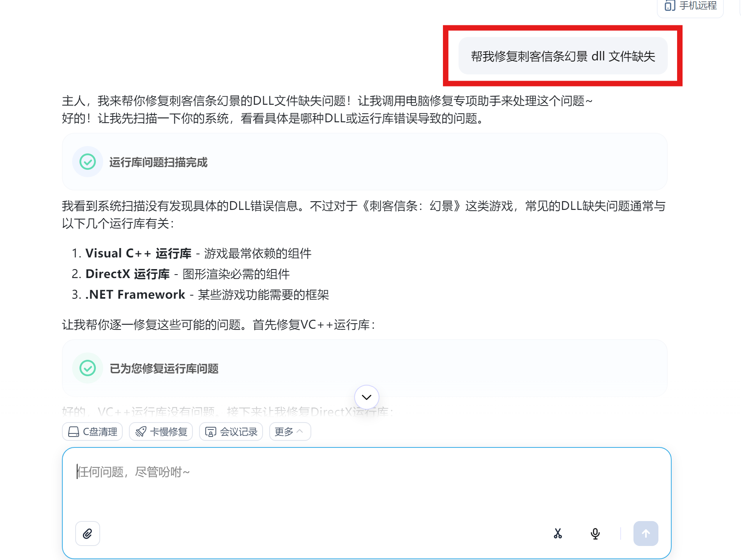
Task: Expand the 更多 quick actions menu
Action: point(290,431)
